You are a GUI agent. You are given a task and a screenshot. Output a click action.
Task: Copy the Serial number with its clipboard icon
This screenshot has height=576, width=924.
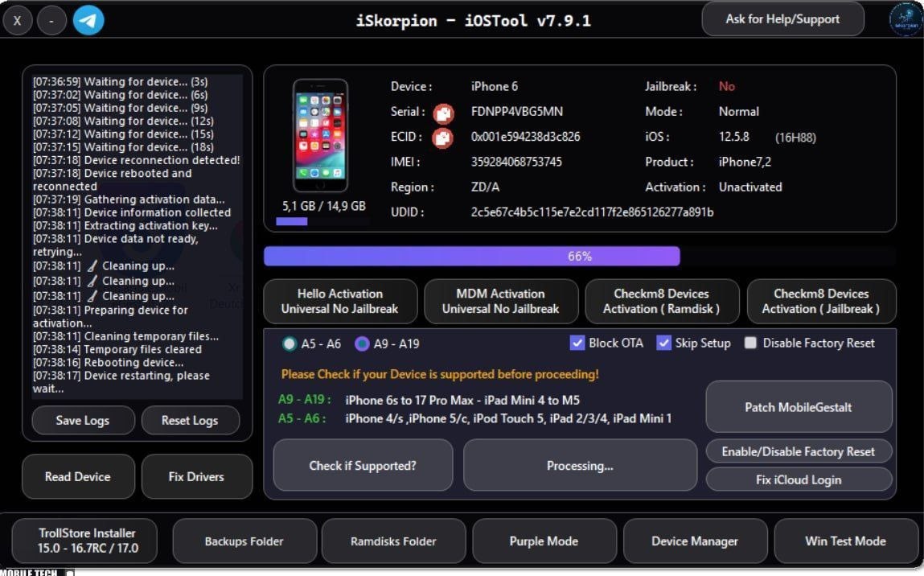click(x=443, y=113)
